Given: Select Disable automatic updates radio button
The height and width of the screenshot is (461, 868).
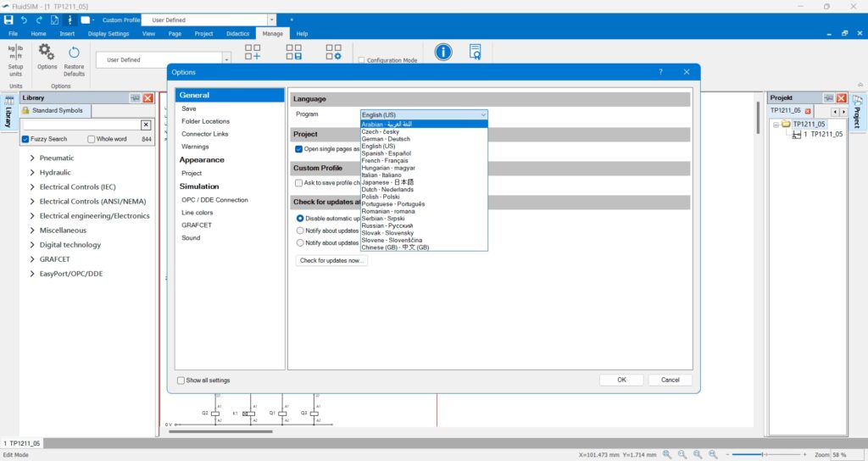Looking at the screenshot, I should (x=300, y=218).
